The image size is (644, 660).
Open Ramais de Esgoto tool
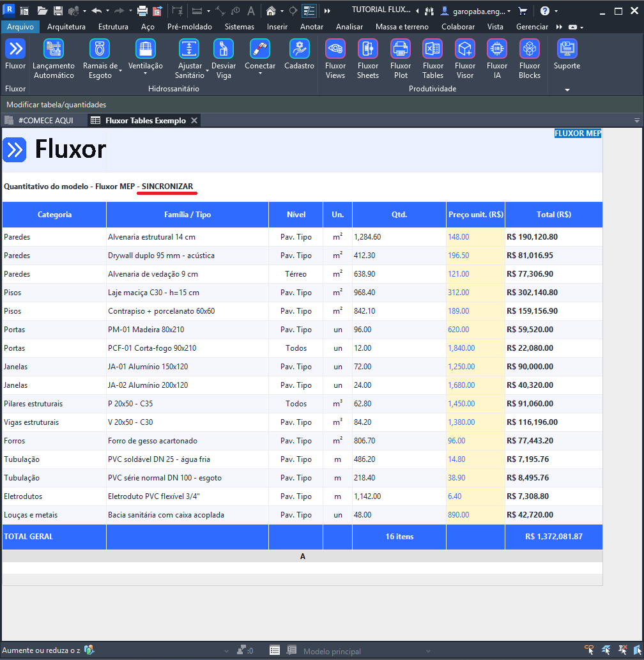coord(100,59)
